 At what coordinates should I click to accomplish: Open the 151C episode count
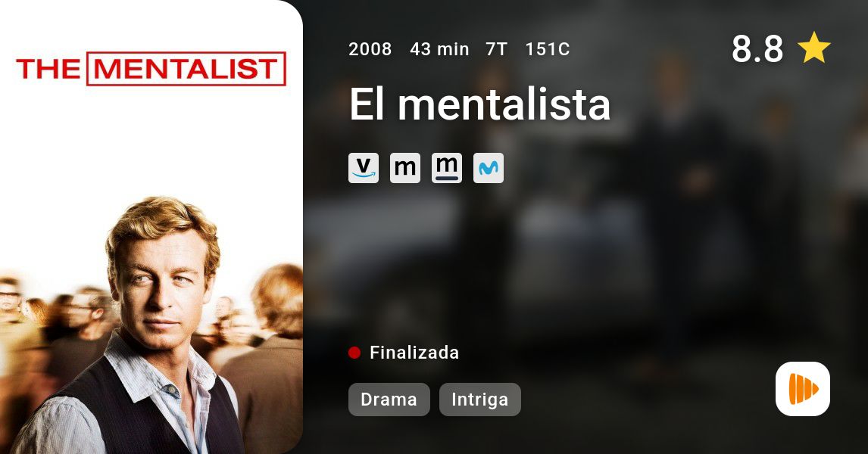click(548, 49)
